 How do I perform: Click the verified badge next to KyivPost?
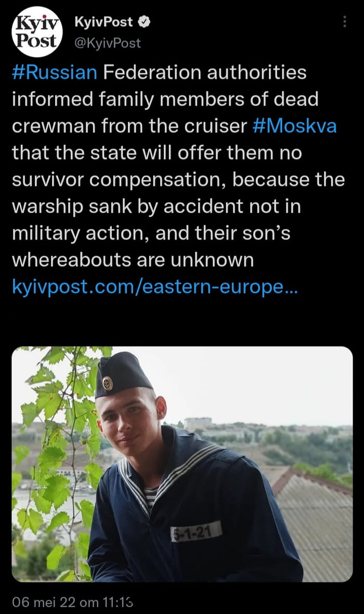click(145, 22)
